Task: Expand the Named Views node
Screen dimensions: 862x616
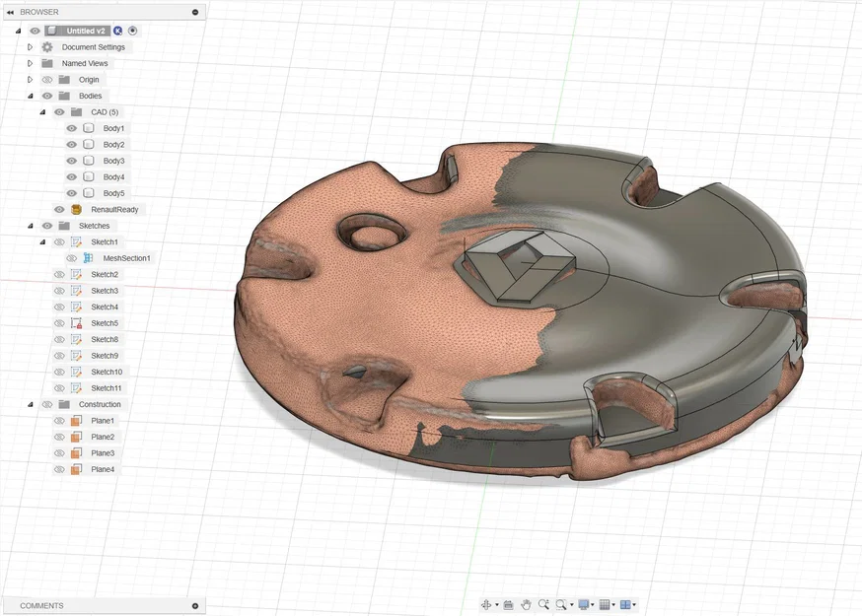Action: (x=31, y=63)
